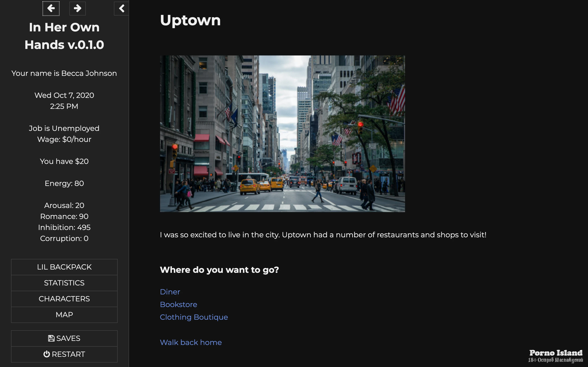Click the floppy disk icon on SAVES
This screenshot has height=367, width=588.
(51, 338)
